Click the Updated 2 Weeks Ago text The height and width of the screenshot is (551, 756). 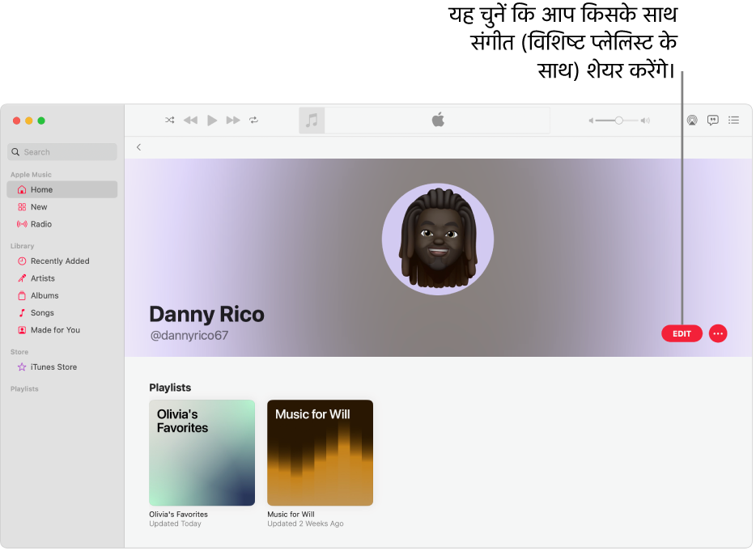(305, 523)
